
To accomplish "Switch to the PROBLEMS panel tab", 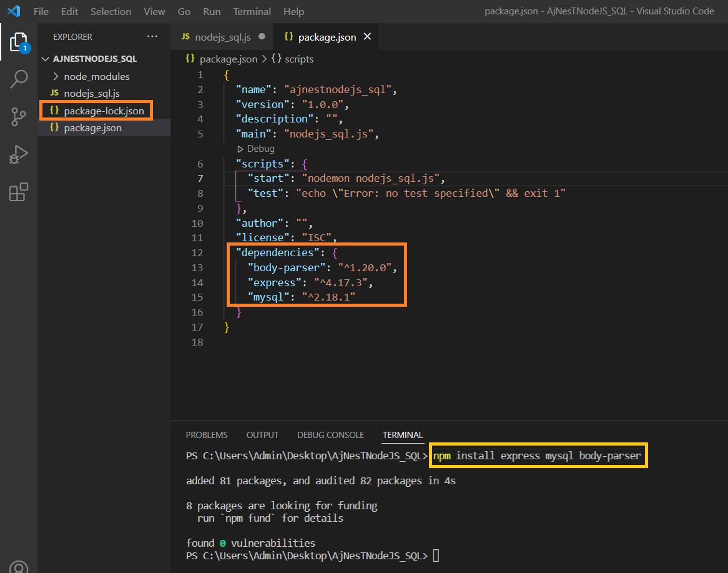I will tap(207, 435).
